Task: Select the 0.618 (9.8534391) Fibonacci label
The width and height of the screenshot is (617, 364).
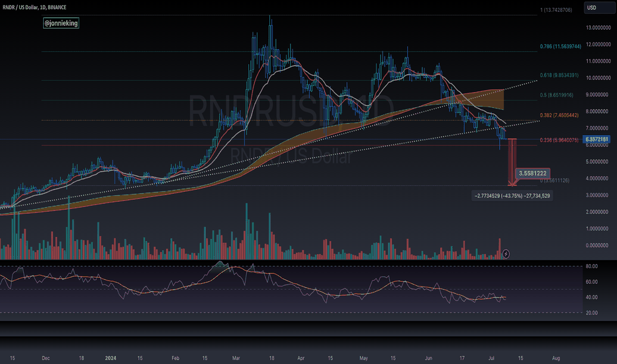Action: [x=559, y=75]
